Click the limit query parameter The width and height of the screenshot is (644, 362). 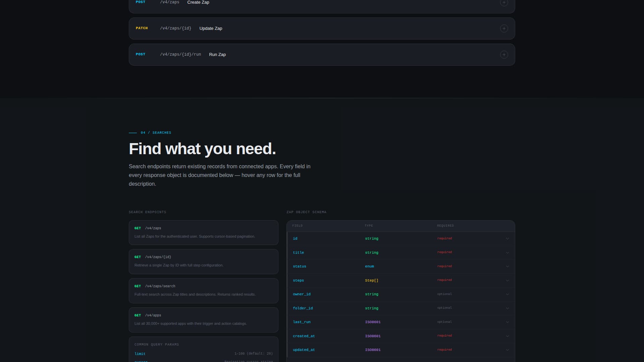[140, 354]
